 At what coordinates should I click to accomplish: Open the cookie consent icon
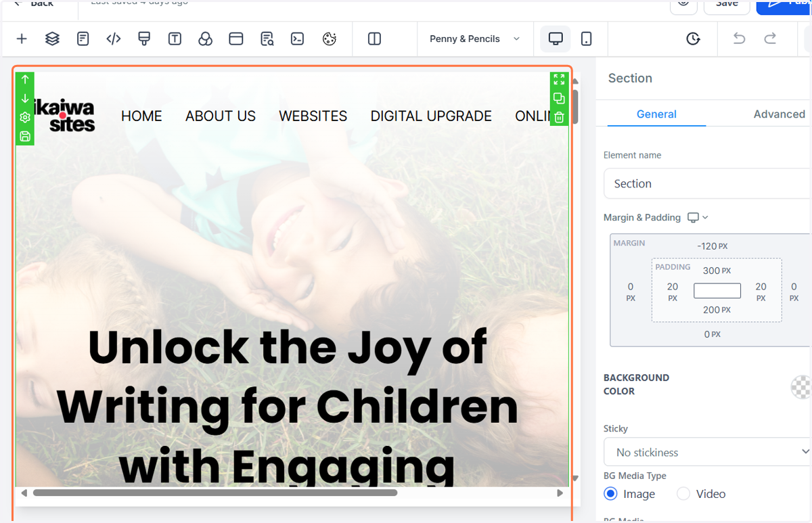(x=330, y=39)
